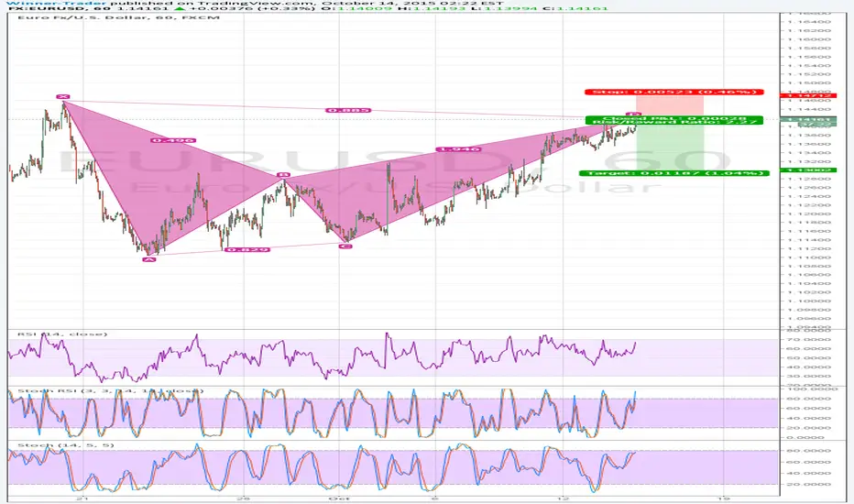
Task: Click the 0.829 ratio label
Action: coord(247,249)
